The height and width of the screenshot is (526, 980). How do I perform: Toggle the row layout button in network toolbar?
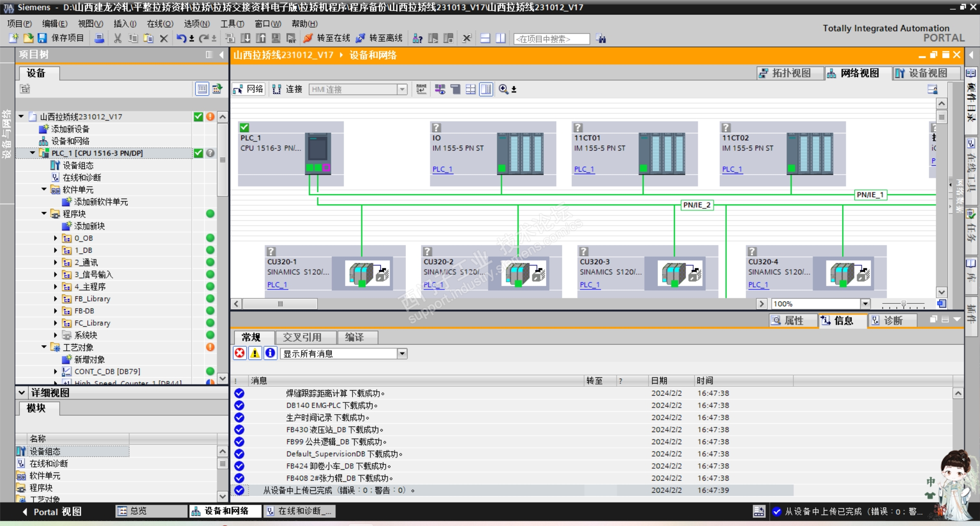471,89
